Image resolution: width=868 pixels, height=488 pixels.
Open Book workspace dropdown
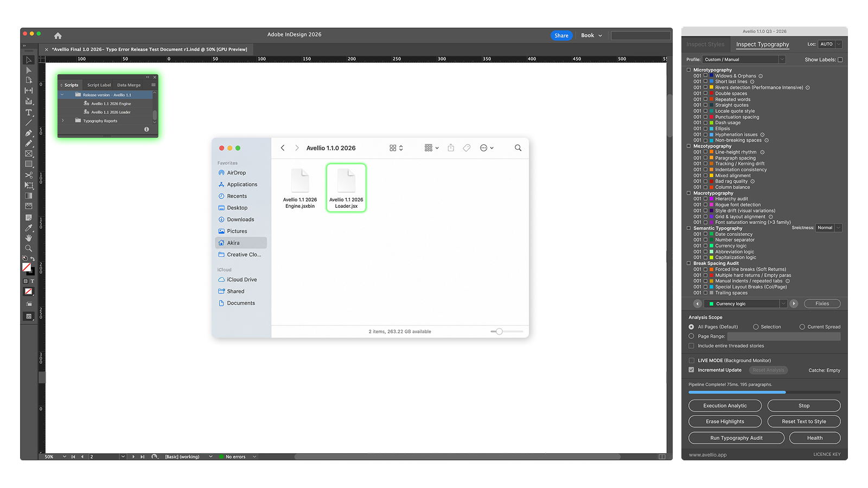click(591, 35)
